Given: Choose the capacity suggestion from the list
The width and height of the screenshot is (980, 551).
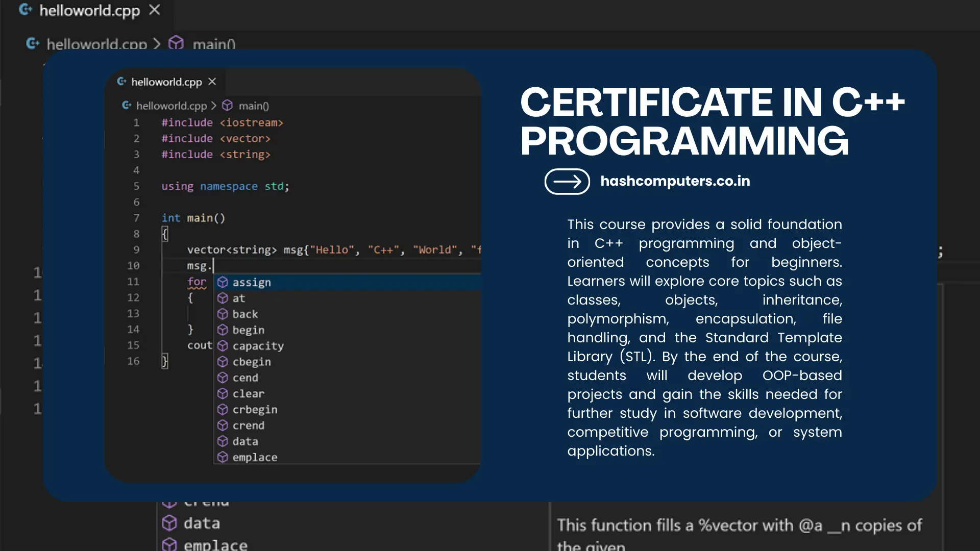Looking at the screenshot, I should [x=258, y=346].
